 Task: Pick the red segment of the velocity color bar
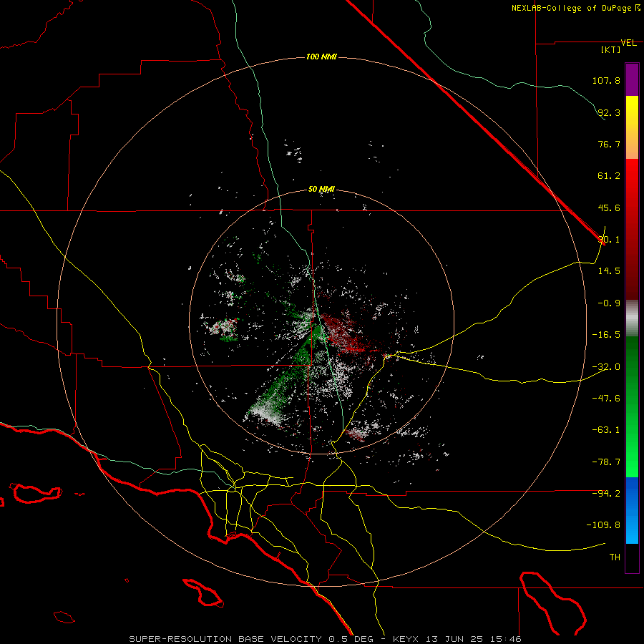[632, 229]
